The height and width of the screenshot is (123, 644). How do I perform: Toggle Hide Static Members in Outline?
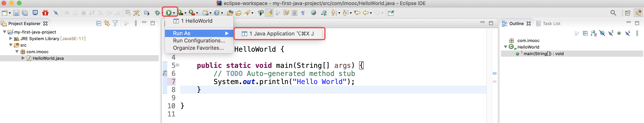611,33
